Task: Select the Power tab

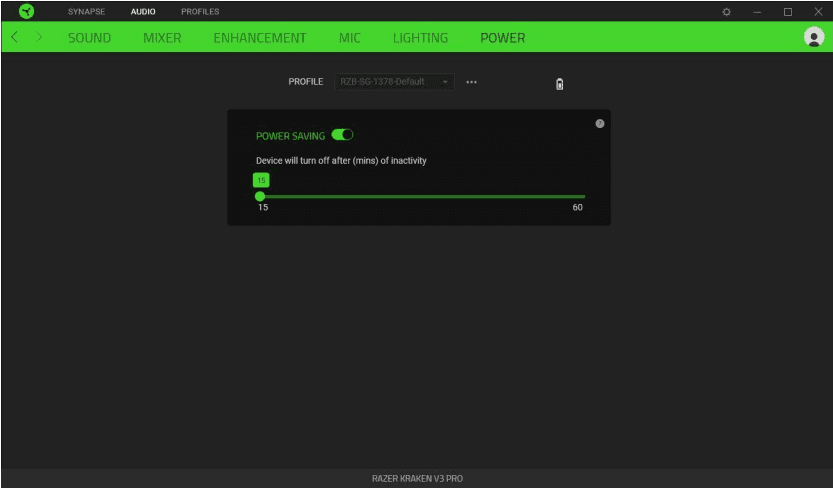Action: point(503,38)
